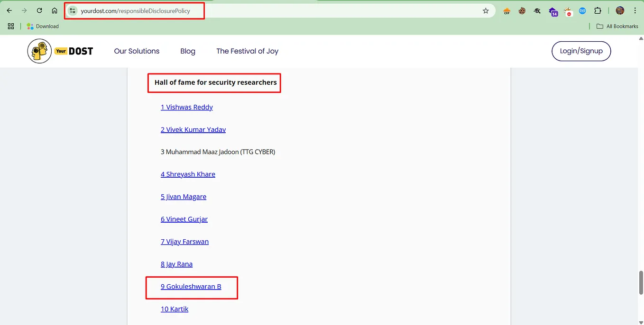The height and width of the screenshot is (325, 644).
Task: Click the reload page icon
Action: pos(39,10)
